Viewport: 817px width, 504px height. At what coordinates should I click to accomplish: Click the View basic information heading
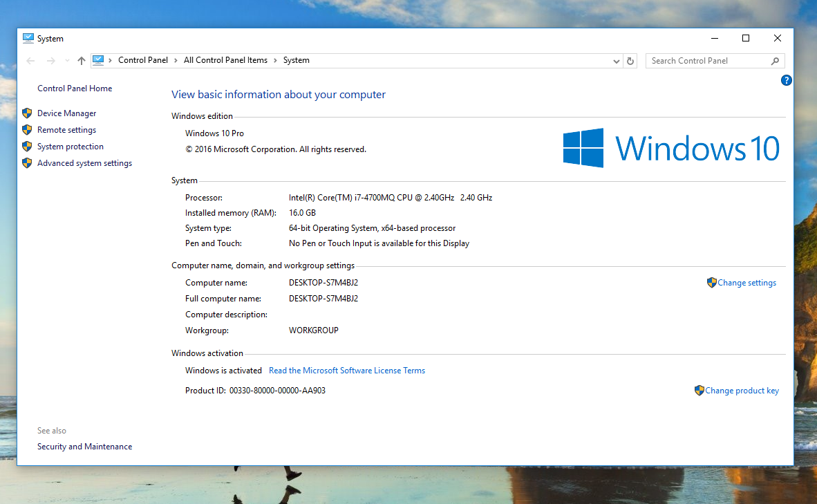[279, 94]
